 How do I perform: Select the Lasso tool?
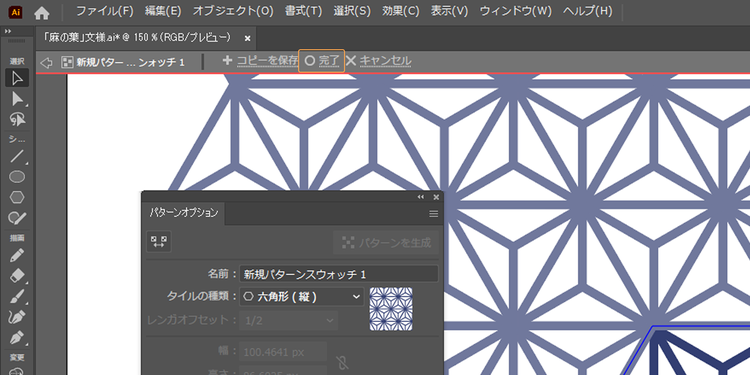click(17, 120)
